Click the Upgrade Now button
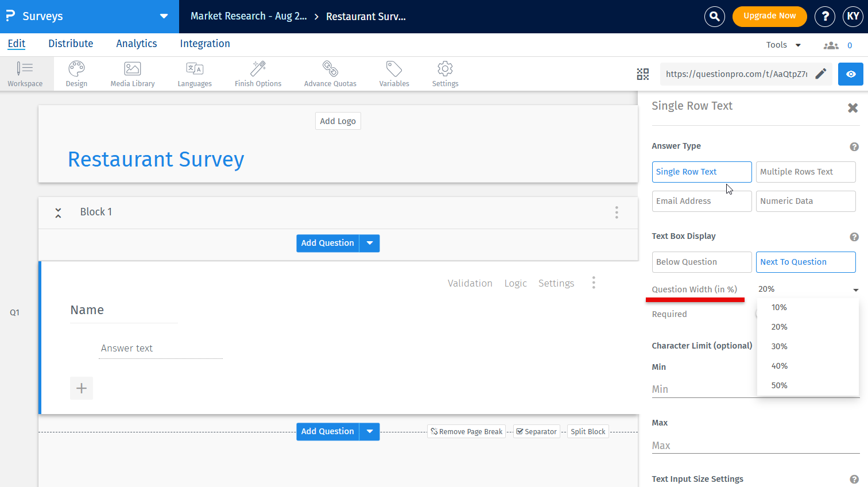868x487 pixels. pyautogui.click(x=769, y=17)
